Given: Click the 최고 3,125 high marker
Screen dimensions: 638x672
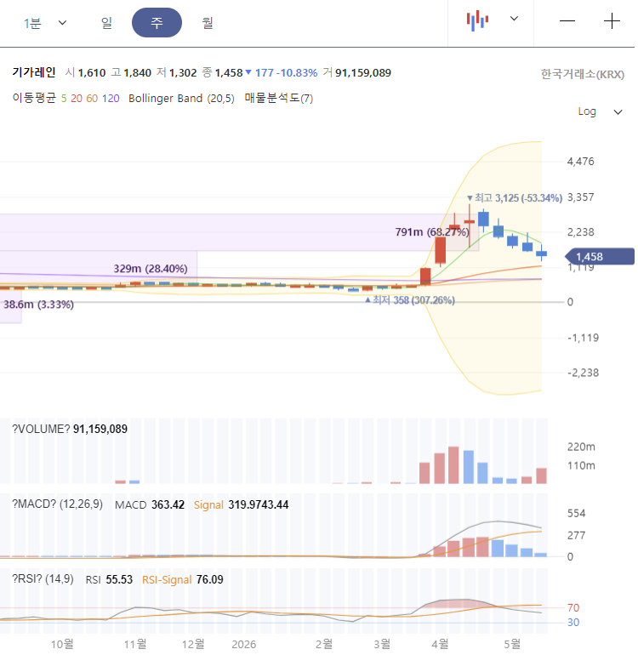Looking at the screenshot, I should click(x=515, y=198).
